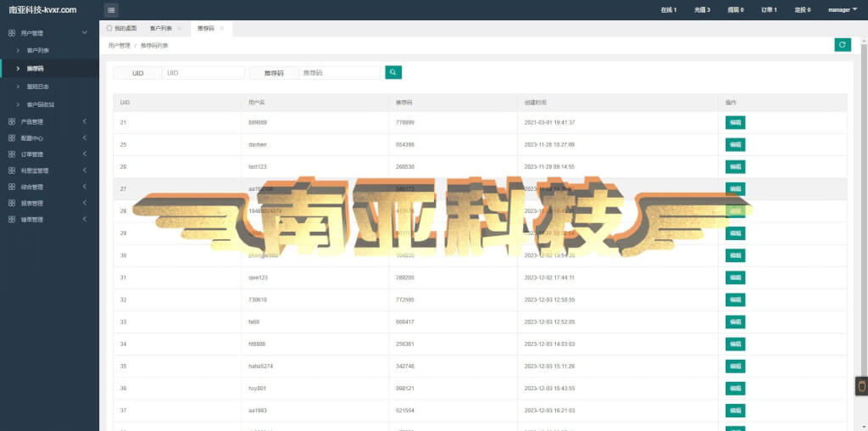Select referral code cell 666417

(x=404, y=322)
